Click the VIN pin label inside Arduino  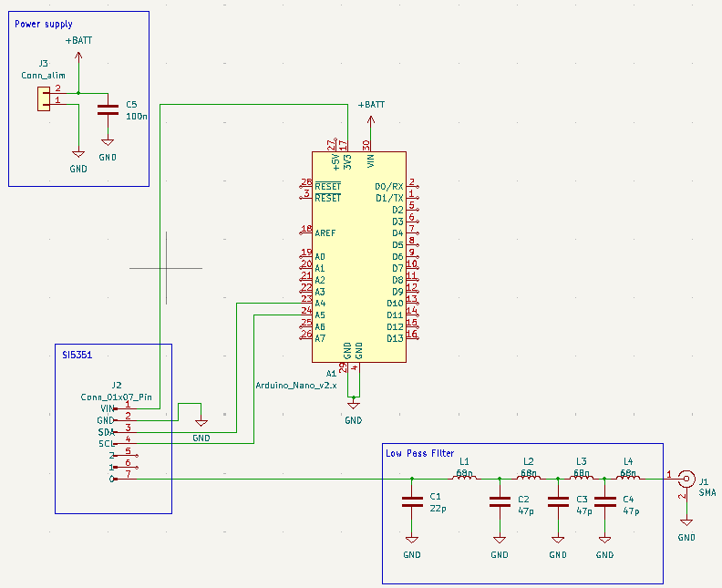[x=371, y=160]
